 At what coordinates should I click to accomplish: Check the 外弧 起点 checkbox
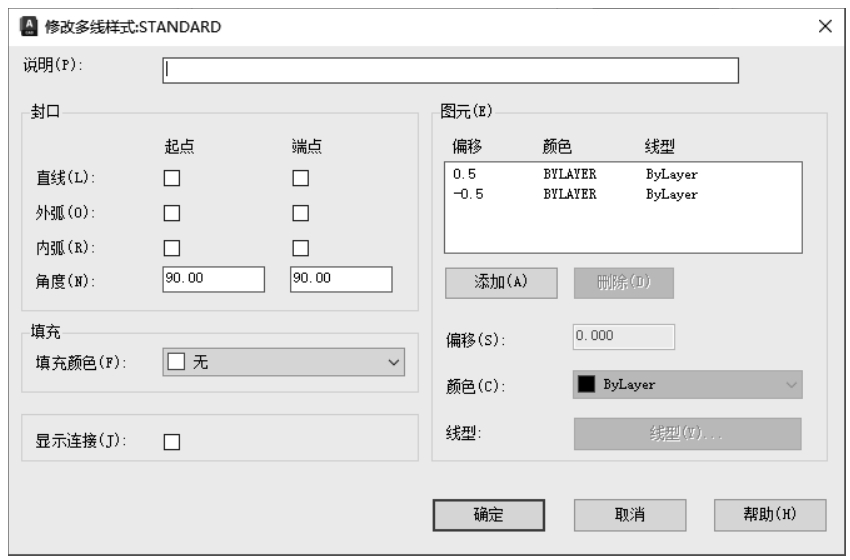click(x=172, y=212)
